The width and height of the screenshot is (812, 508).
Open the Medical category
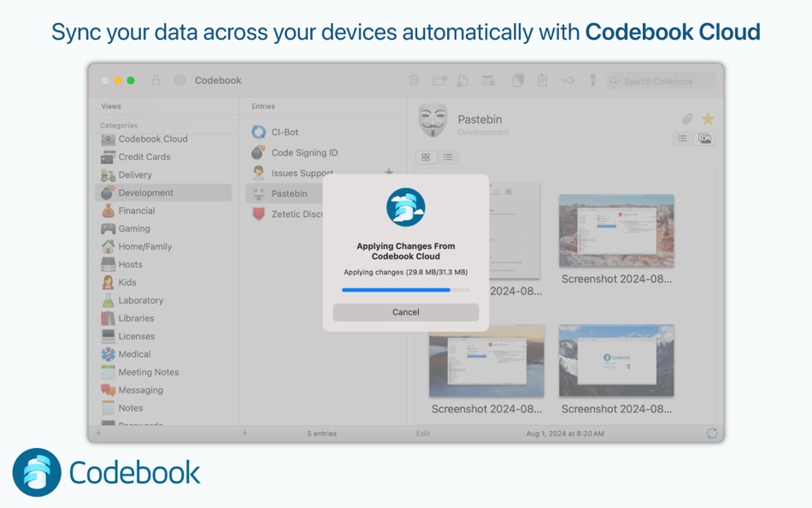point(163,354)
